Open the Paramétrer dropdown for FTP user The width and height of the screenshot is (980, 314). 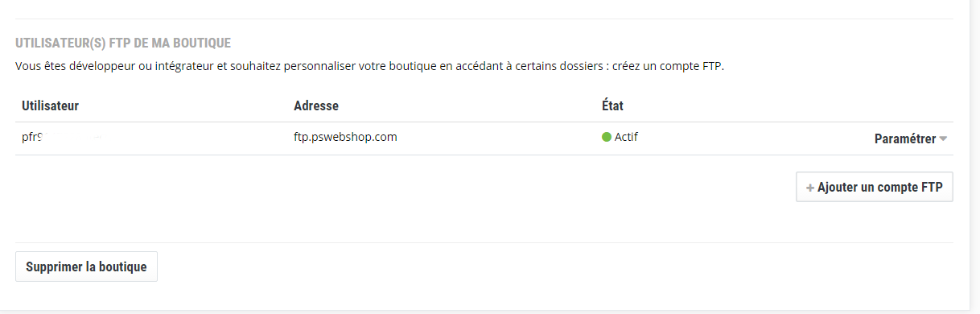tap(910, 138)
